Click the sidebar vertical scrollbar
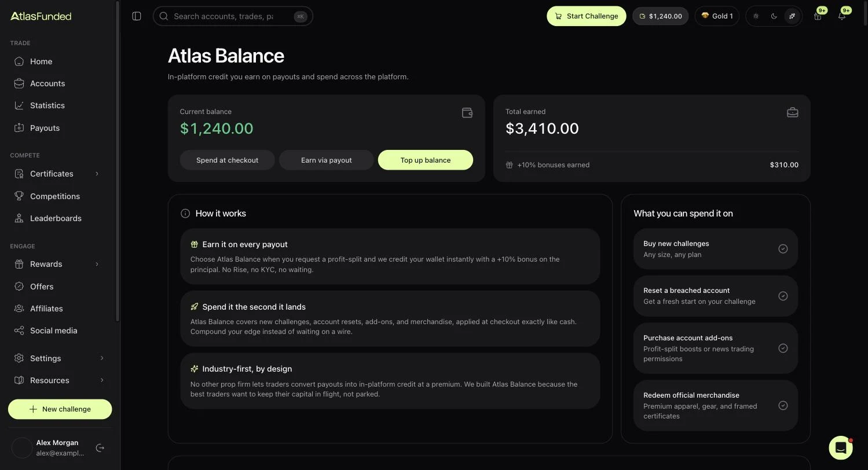Viewport: 868px width, 470px height. (x=118, y=161)
